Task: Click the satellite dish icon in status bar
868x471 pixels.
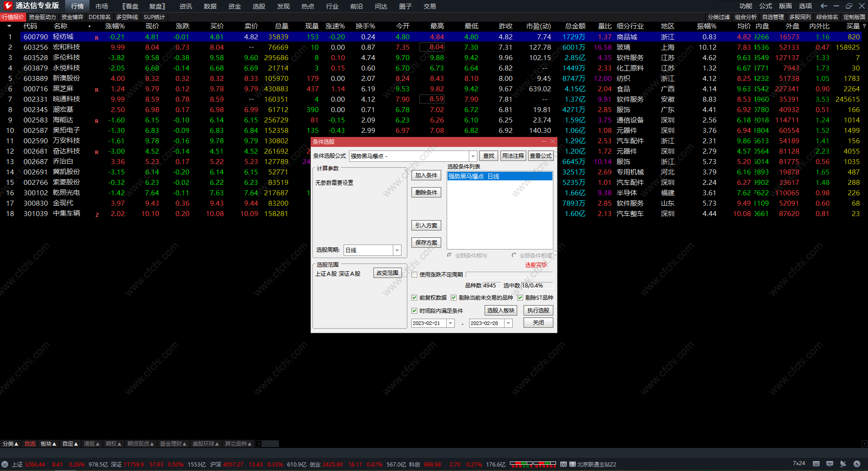Action: (x=843, y=464)
